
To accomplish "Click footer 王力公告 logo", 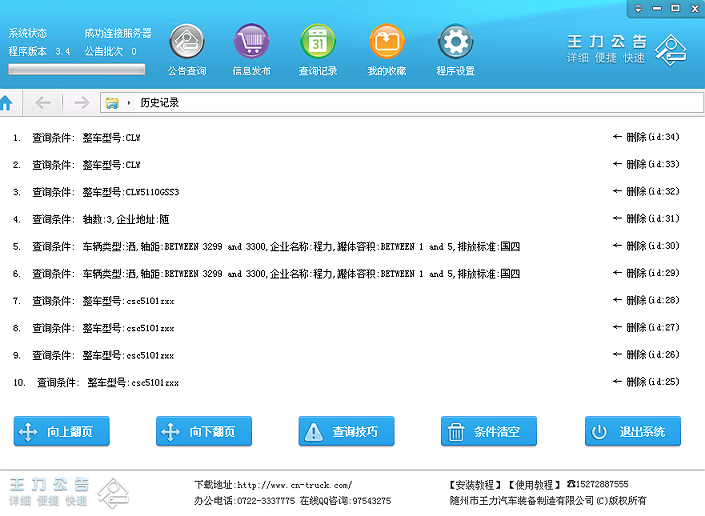I will click(x=69, y=493).
